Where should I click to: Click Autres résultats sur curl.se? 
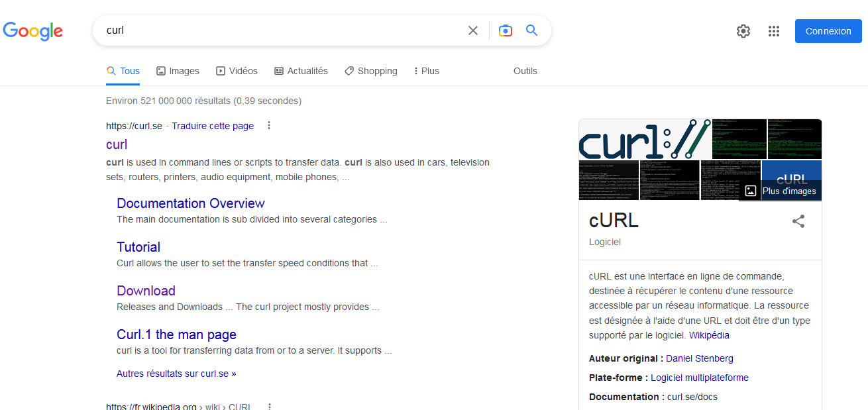[176, 374]
